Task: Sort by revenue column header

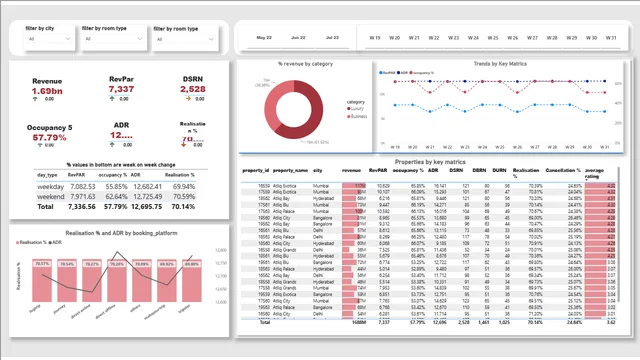Action: pos(351,170)
